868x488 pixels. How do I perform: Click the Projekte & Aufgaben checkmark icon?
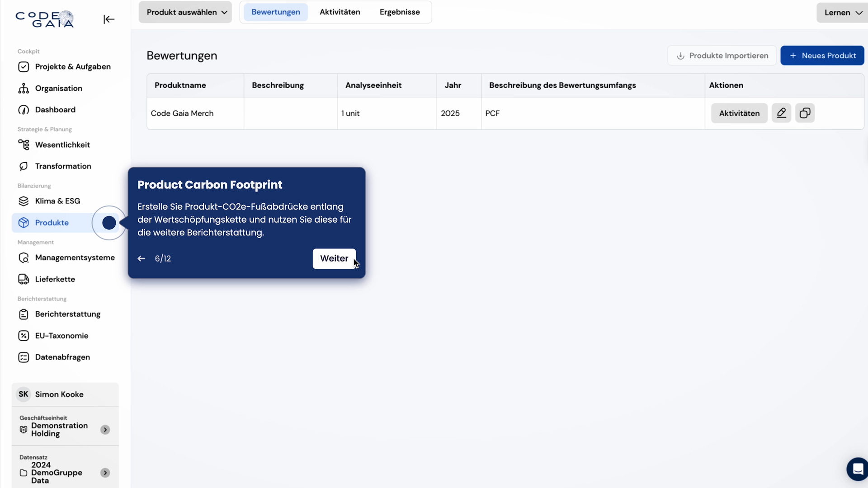24,67
